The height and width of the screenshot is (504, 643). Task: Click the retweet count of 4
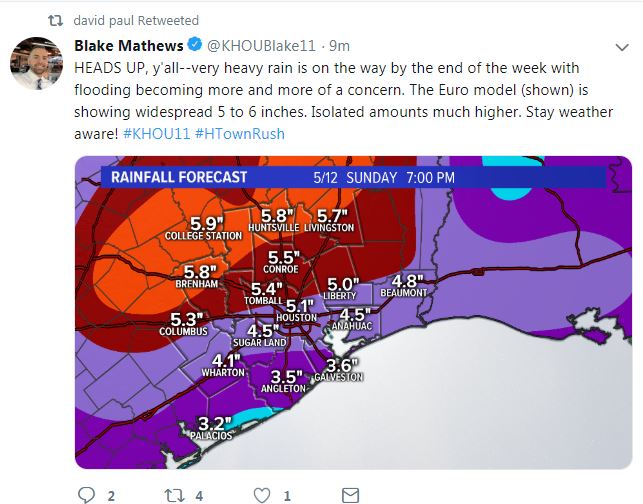point(199,494)
